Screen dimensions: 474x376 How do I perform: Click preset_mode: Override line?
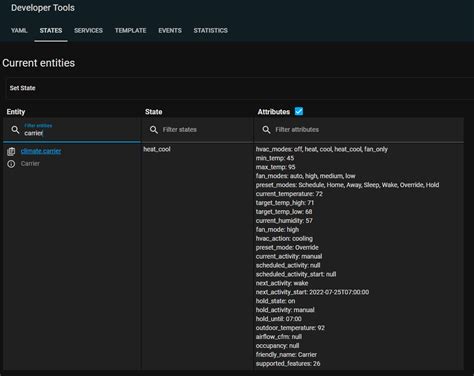click(x=287, y=247)
